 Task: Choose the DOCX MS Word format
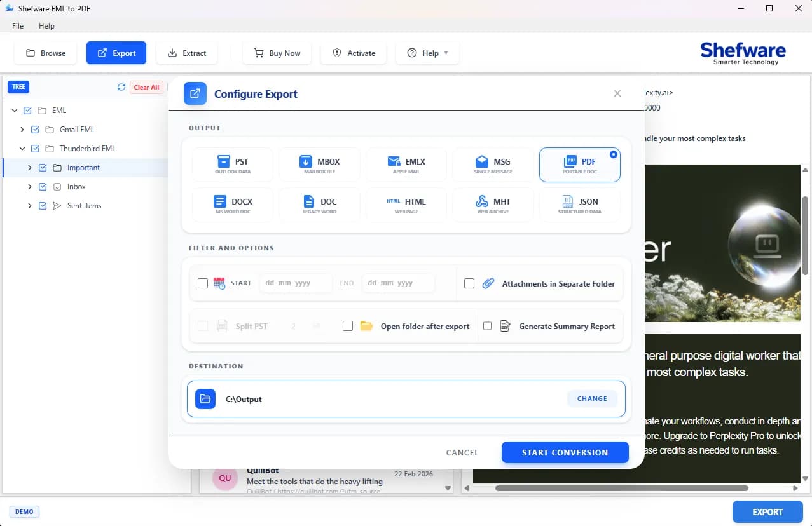(233, 205)
